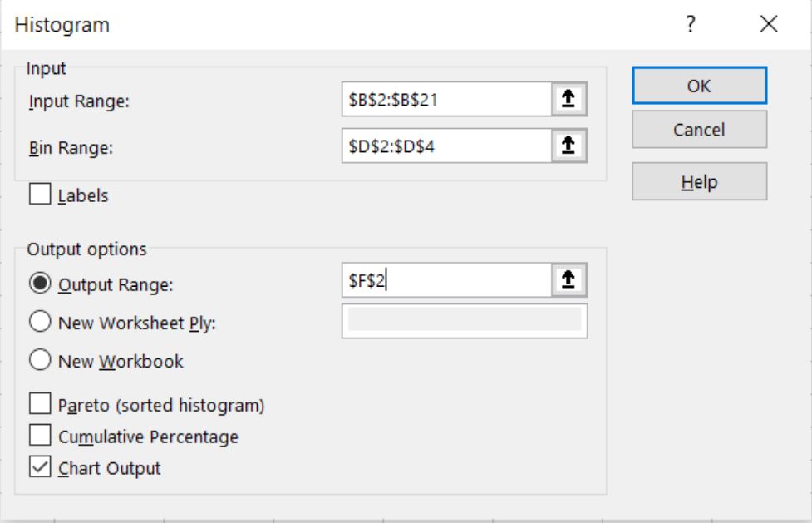Confirm the histogram with OK
This screenshot has height=523, width=812.
coord(699,86)
